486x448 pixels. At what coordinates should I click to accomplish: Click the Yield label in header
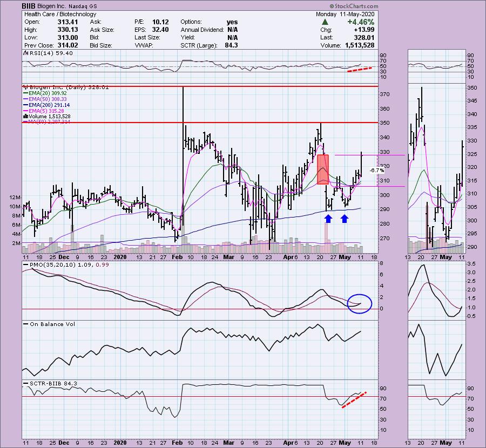point(188,37)
